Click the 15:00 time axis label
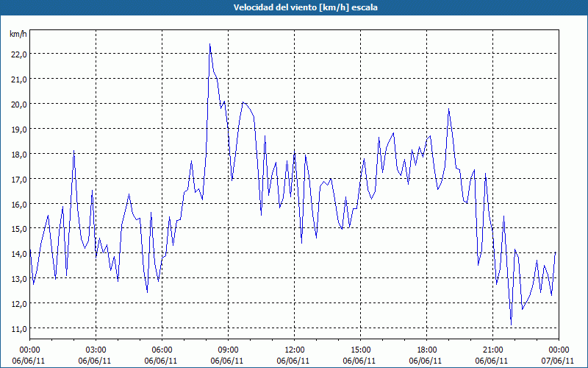 click(360, 350)
